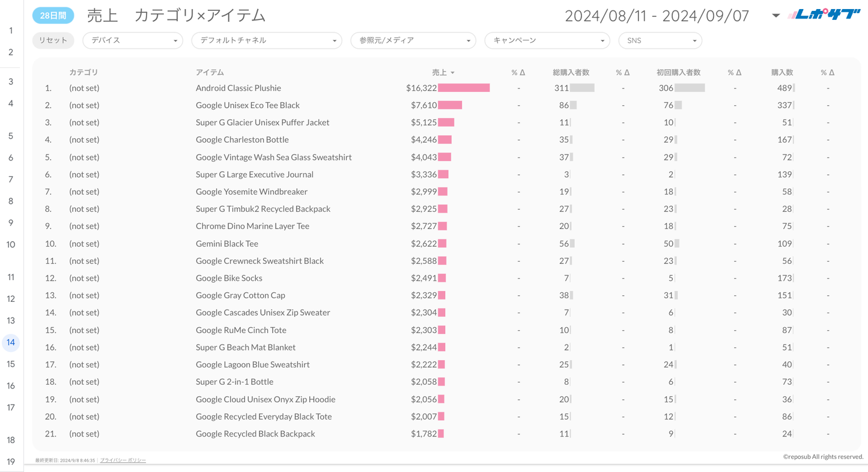Select the Google Bike Socks row item

click(x=229, y=278)
